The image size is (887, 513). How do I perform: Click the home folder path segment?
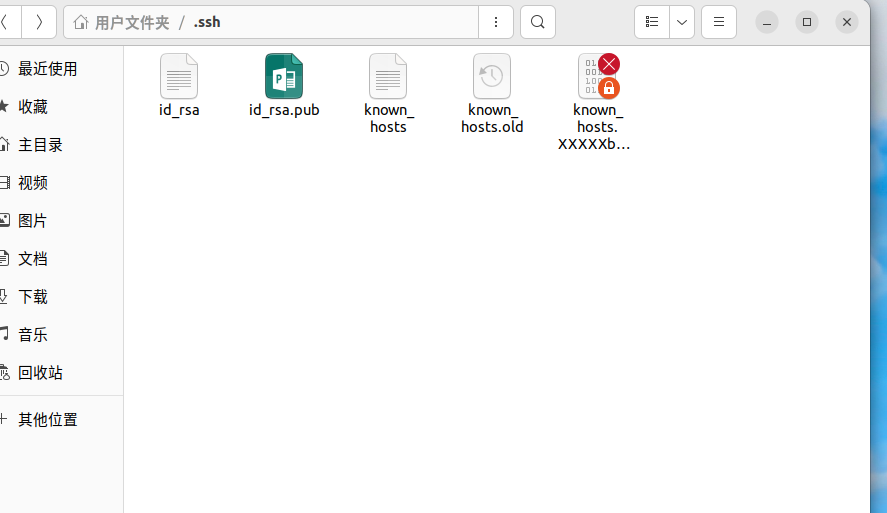122,22
